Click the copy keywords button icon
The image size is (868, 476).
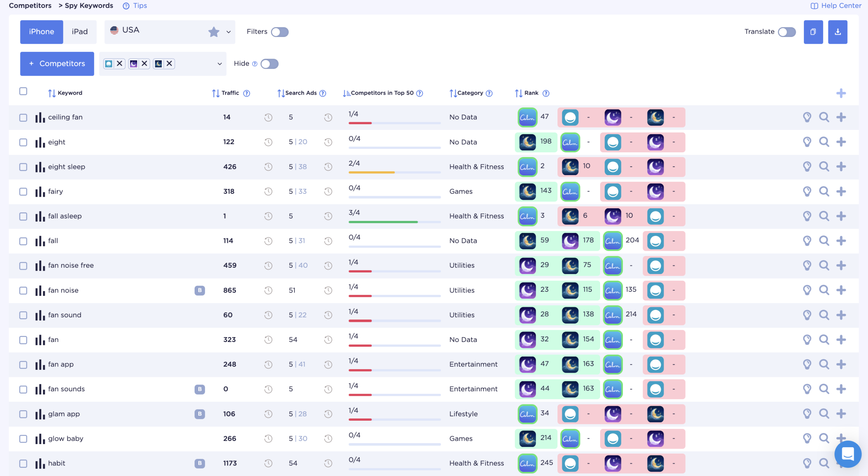tap(813, 32)
